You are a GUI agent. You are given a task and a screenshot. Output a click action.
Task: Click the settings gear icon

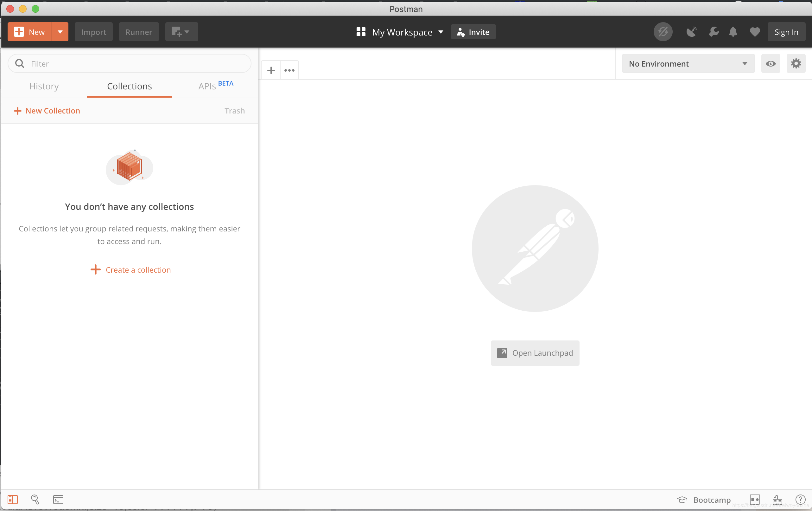pos(796,64)
